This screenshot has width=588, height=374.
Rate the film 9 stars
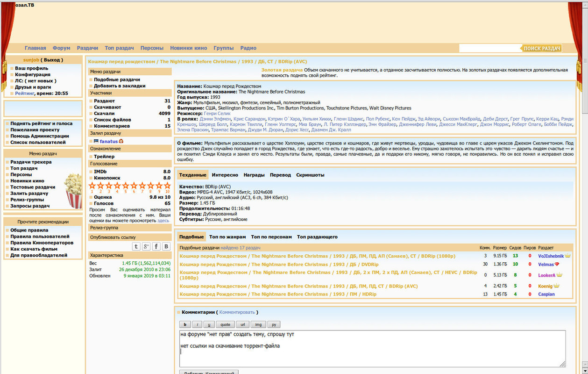[159, 186]
